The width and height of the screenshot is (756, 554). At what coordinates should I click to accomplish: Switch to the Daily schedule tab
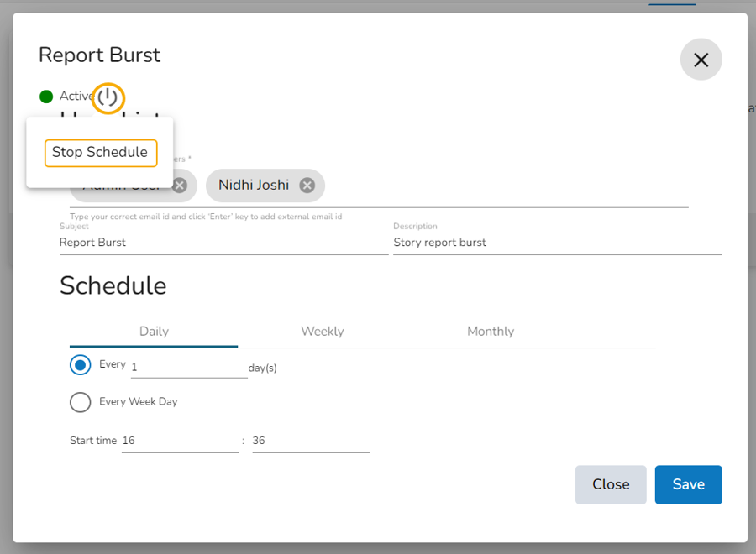tap(154, 332)
